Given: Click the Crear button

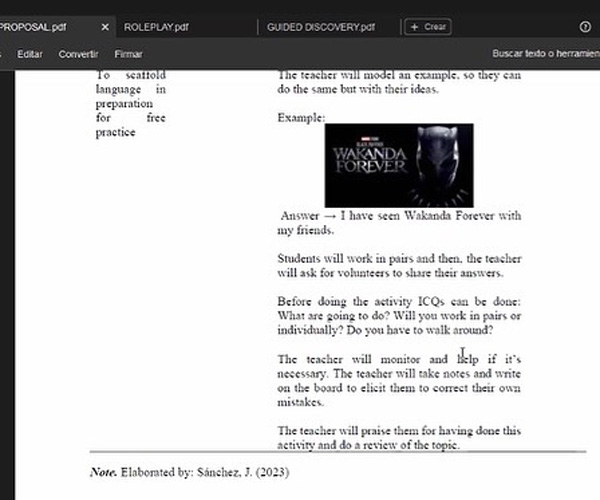Looking at the screenshot, I should (428, 27).
